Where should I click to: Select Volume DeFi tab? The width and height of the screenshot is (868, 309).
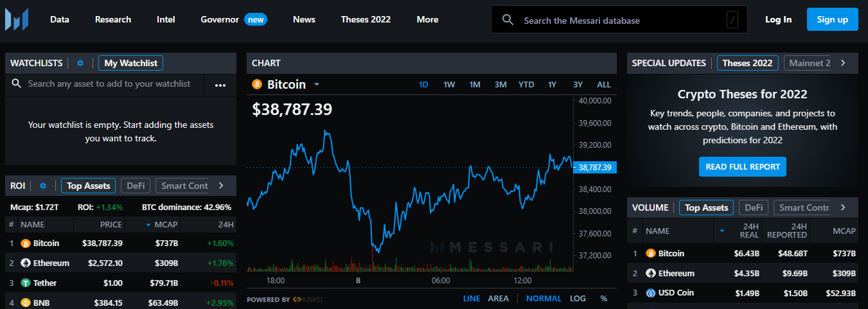(753, 207)
